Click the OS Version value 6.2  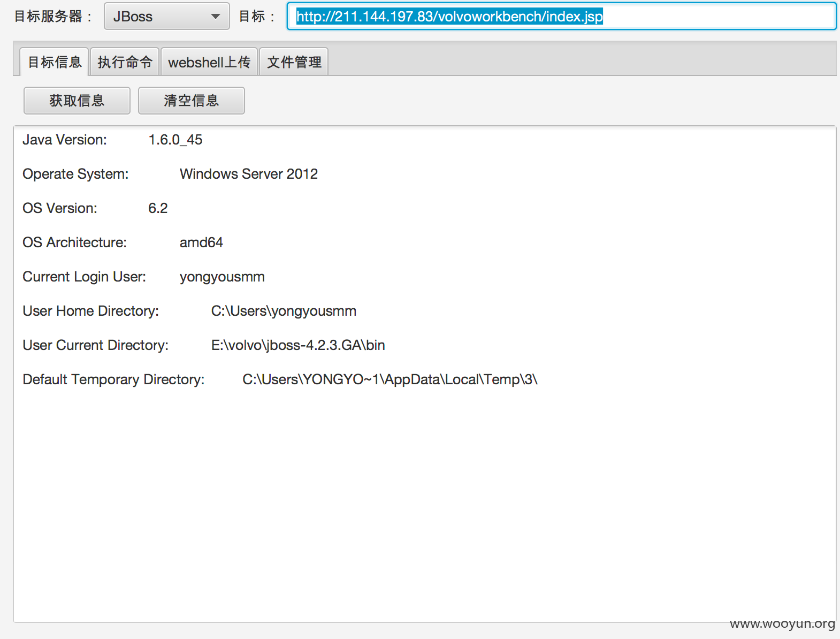pyautogui.click(x=158, y=208)
